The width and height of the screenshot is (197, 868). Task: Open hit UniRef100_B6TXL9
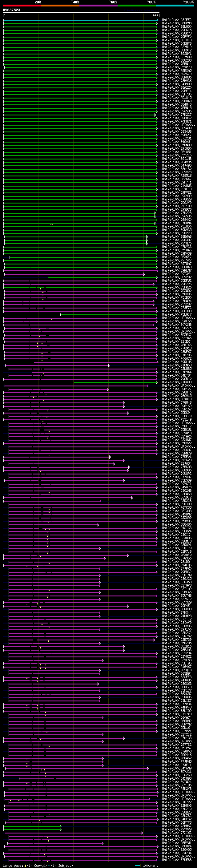coord(177,40)
